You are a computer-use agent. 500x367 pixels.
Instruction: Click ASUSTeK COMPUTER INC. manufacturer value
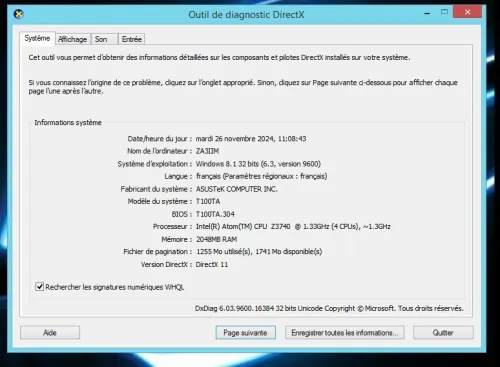tap(237, 189)
